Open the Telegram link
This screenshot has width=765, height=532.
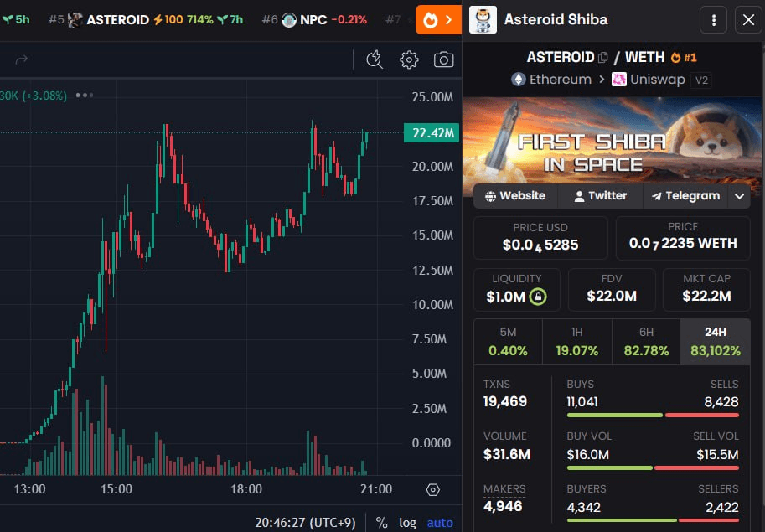point(684,196)
